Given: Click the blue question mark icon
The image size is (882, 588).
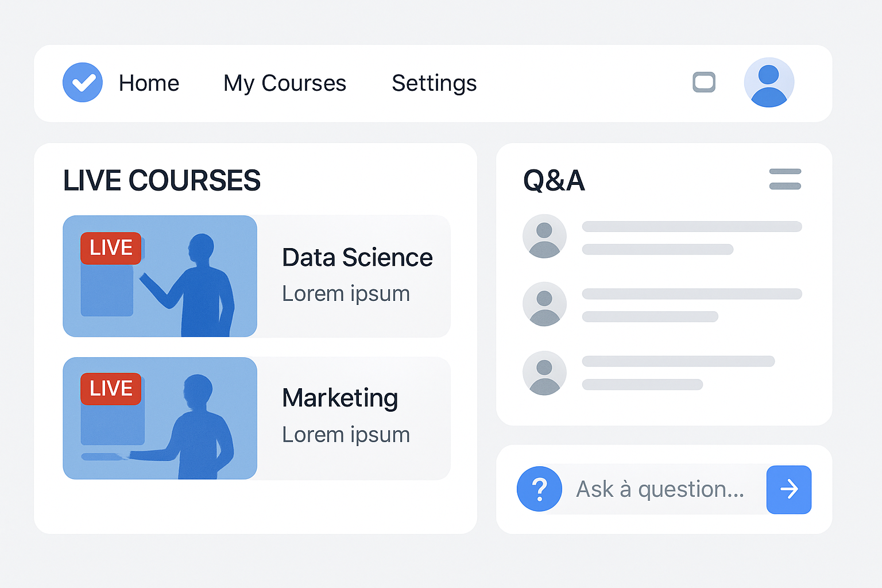Looking at the screenshot, I should click(539, 489).
